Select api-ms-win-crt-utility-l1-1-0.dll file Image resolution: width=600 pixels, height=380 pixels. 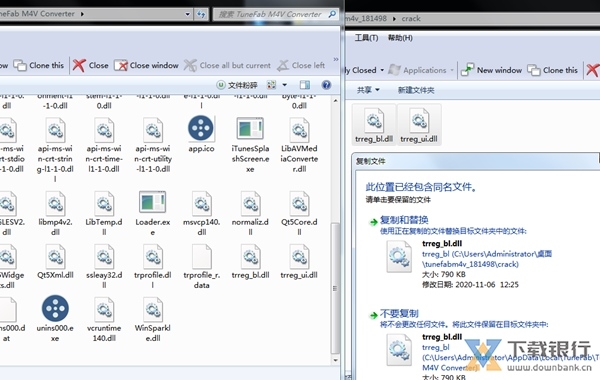(153, 144)
